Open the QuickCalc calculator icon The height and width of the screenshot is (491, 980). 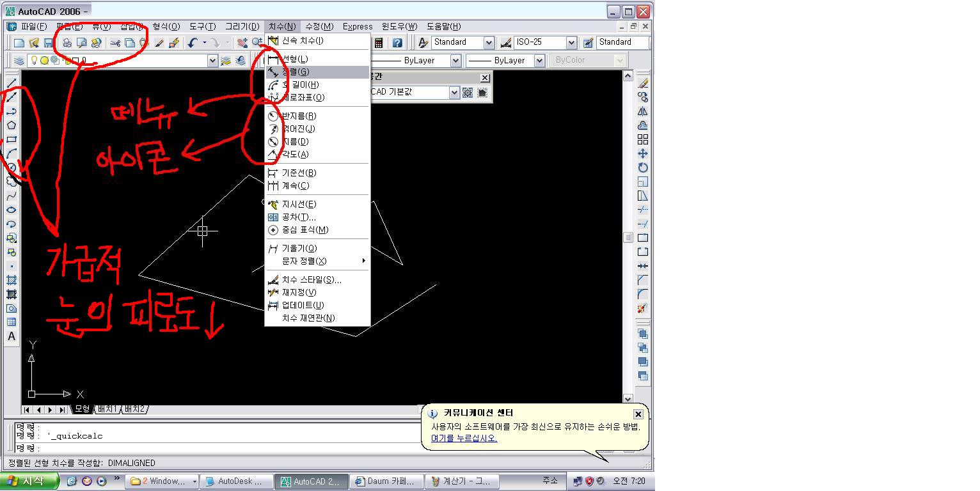point(379,43)
